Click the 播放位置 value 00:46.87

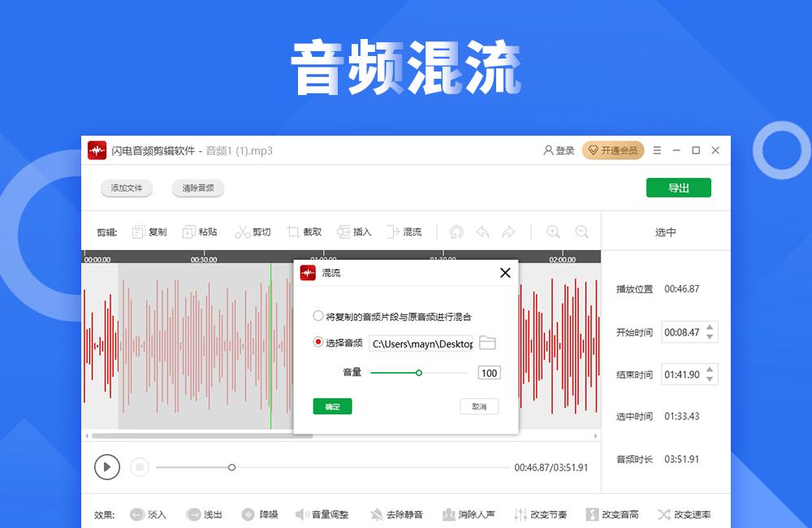point(682,288)
